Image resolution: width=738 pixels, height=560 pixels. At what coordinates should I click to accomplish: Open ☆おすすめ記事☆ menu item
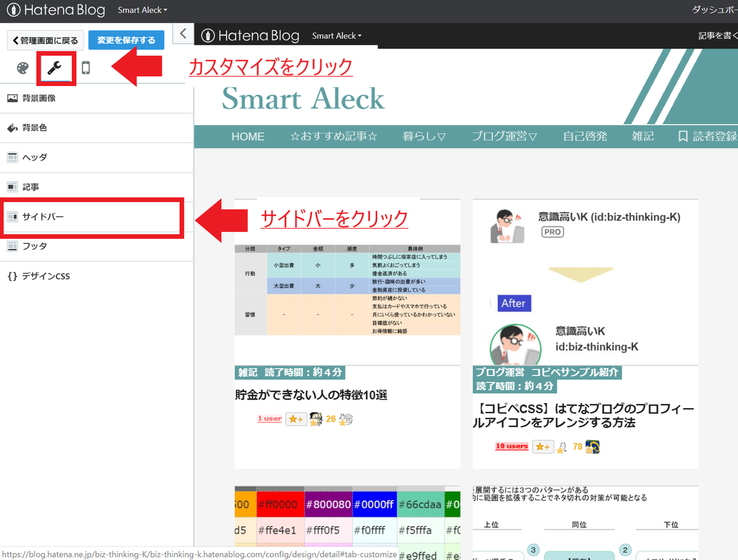333,136
